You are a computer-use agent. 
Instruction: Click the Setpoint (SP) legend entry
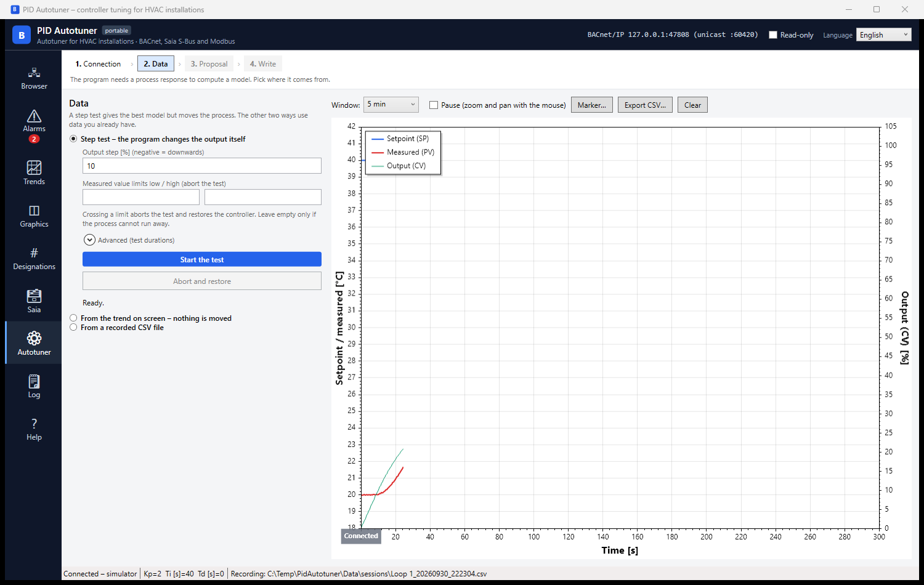click(x=400, y=139)
